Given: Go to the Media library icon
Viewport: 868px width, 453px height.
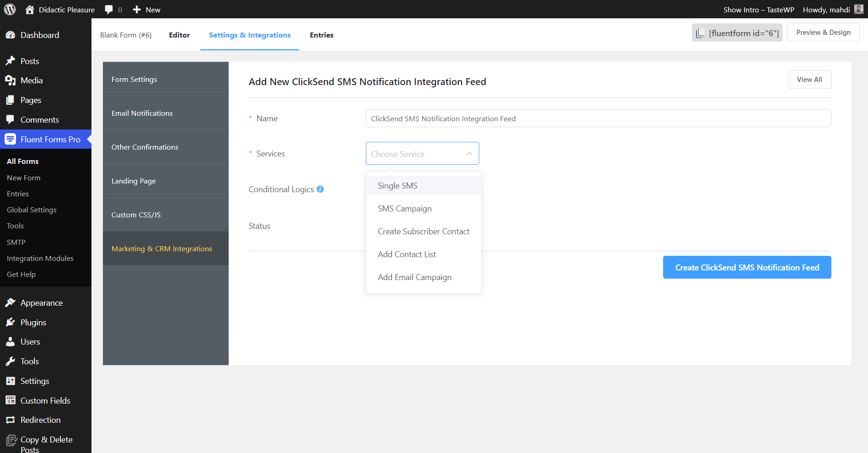Looking at the screenshot, I should [x=11, y=81].
